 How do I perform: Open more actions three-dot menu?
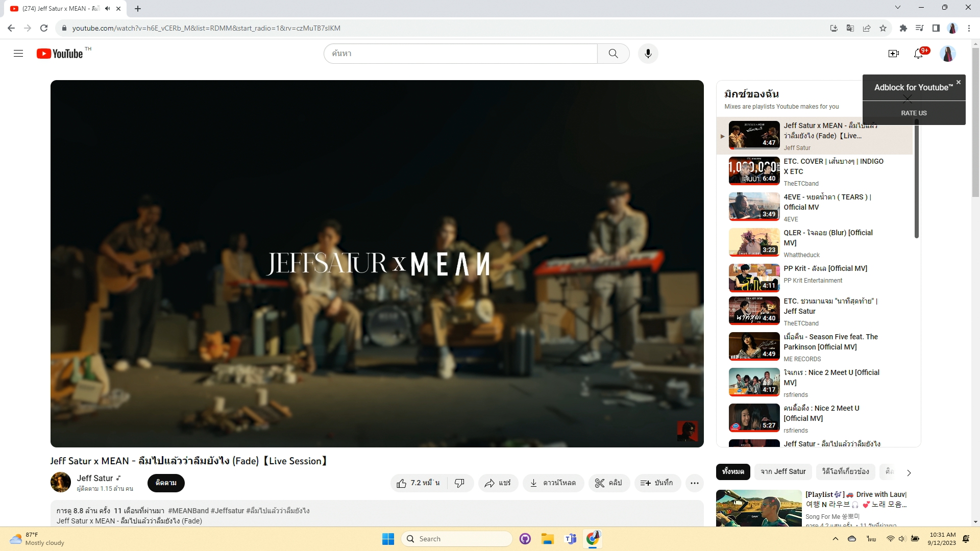pos(695,483)
